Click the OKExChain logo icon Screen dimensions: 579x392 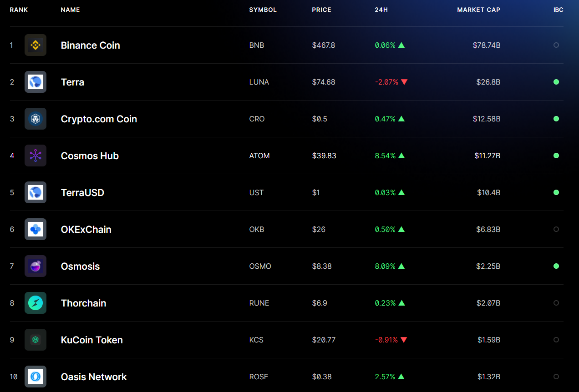36,229
